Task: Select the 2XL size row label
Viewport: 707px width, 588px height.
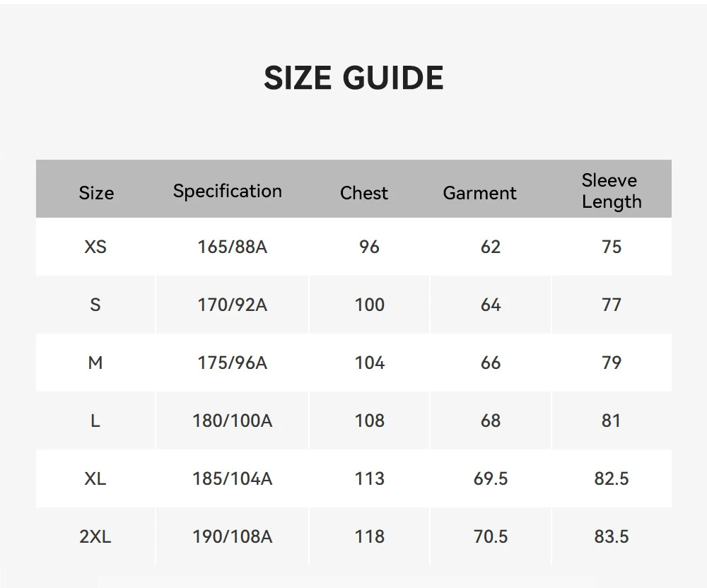Action: pyautogui.click(x=95, y=536)
